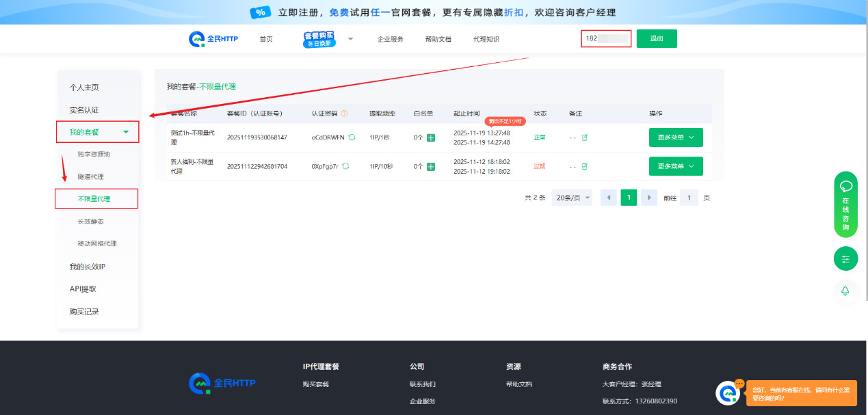868x415 pixels.
Task: Open 购买套餐 link in footer
Action: 316,384
